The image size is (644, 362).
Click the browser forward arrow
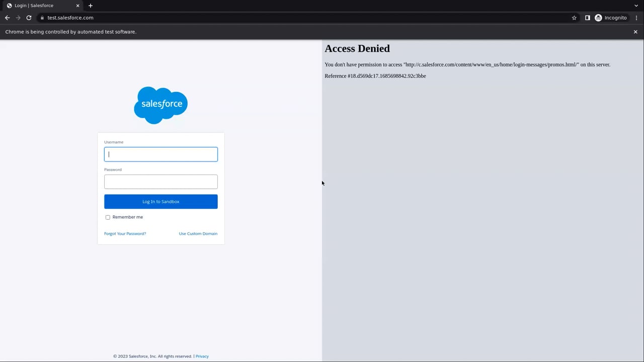tap(18, 18)
